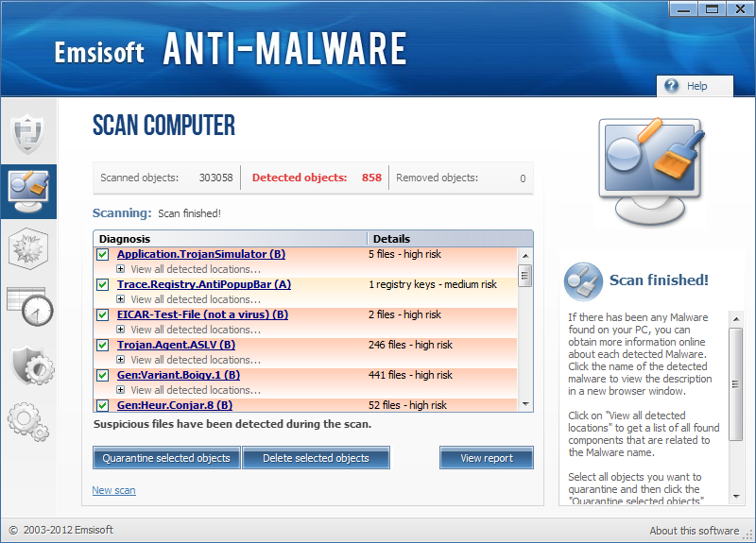
Task: Open the Quarantine hexagon sidebar icon
Action: tap(28, 248)
